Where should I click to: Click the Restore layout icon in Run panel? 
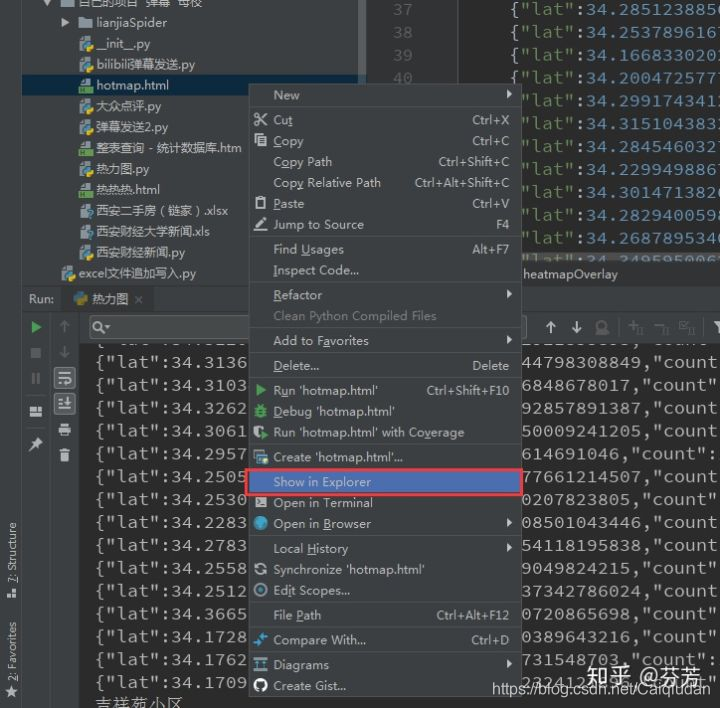coord(36,411)
